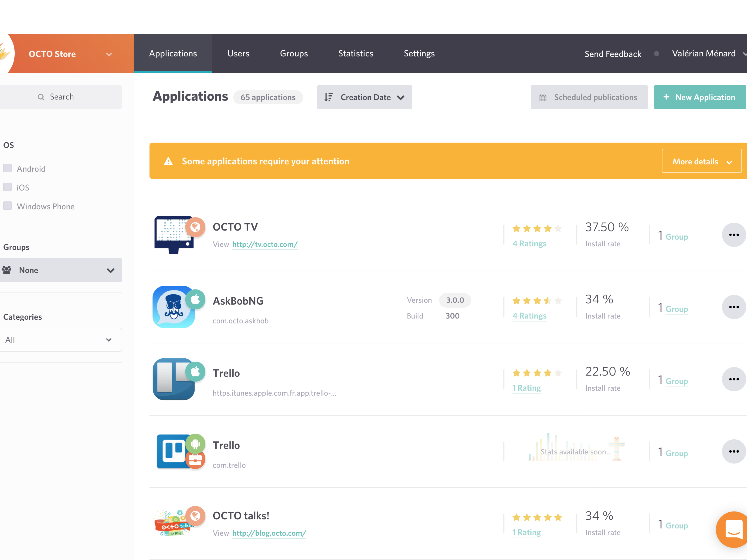This screenshot has height=560, width=747.
Task: Go to the Users tab
Action: pos(238,53)
